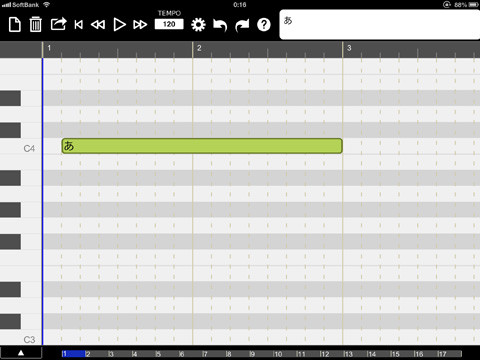Tap the SoftBank carrier signal indicator
This screenshot has width=480, height=360.
tap(20, 5)
